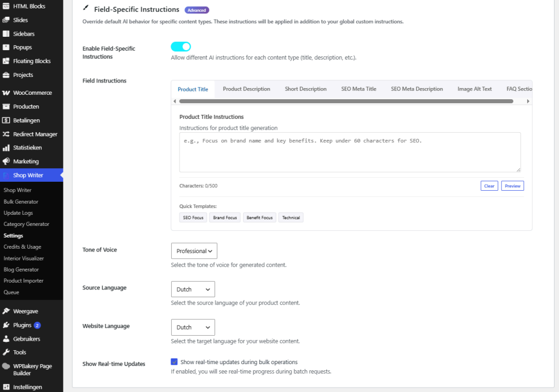Open the Source Language dropdown

coord(193,289)
